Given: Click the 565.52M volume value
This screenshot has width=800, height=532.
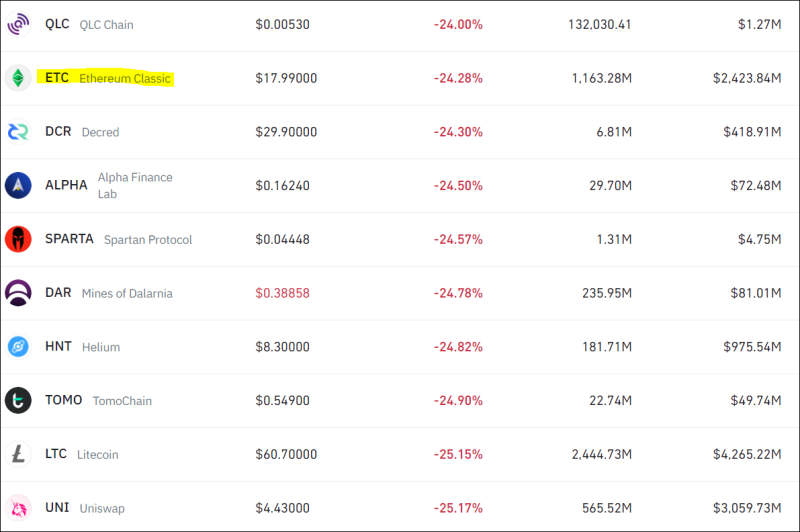Looking at the screenshot, I should click(607, 508).
